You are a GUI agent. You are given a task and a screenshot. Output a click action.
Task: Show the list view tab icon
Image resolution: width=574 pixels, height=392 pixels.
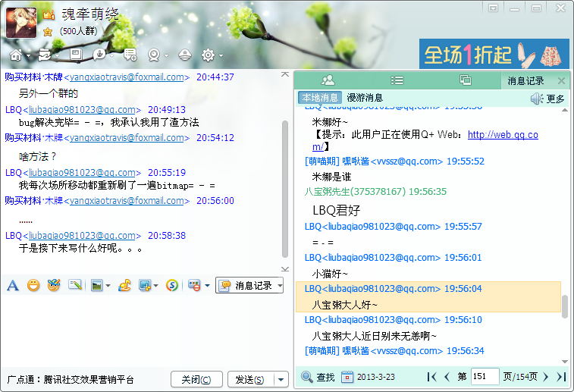[x=397, y=80]
